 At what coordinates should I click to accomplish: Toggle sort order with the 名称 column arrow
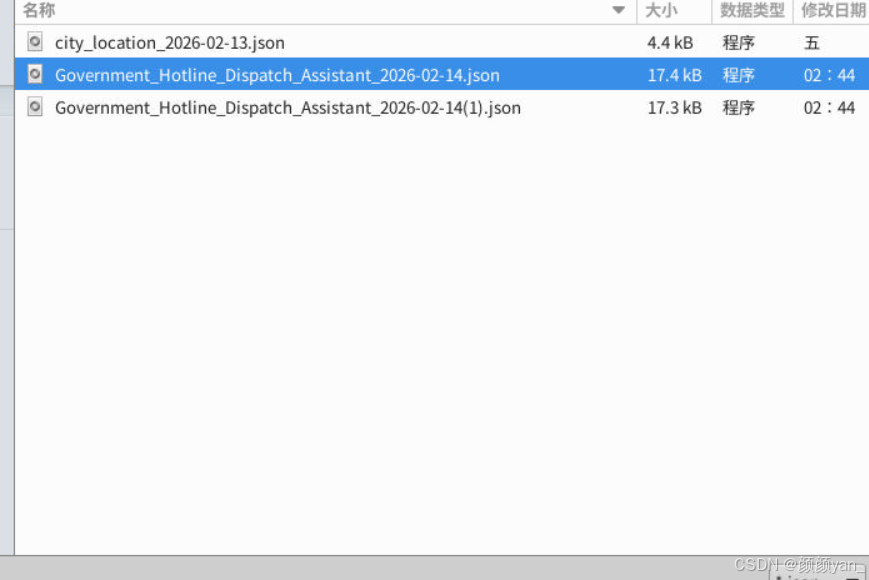tap(618, 10)
